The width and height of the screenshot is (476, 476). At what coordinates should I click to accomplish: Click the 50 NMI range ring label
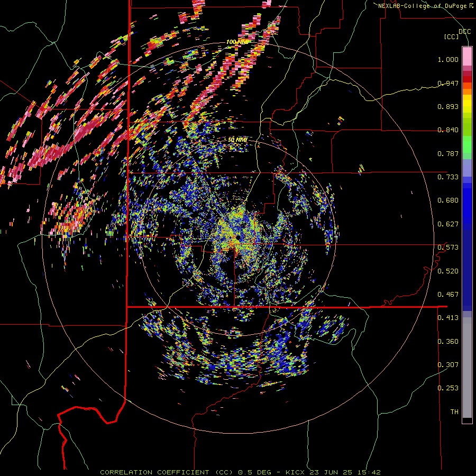point(237,140)
